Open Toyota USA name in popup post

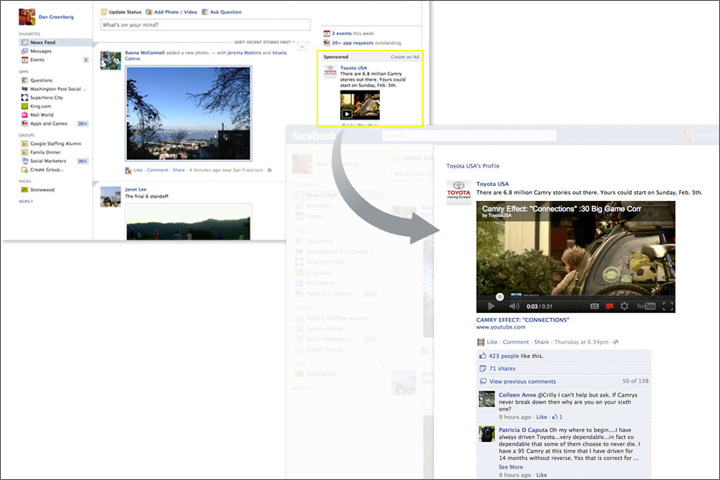pos(492,184)
